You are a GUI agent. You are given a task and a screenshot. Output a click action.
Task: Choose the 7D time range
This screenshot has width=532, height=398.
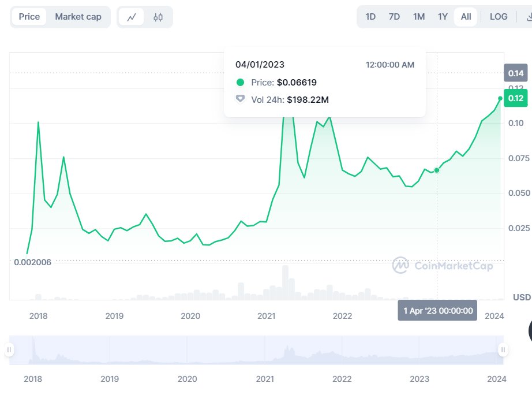pyautogui.click(x=394, y=17)
